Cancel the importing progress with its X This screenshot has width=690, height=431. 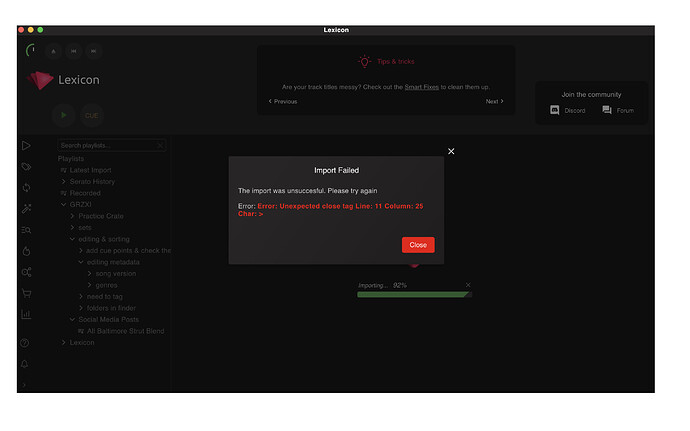[467, 285]
